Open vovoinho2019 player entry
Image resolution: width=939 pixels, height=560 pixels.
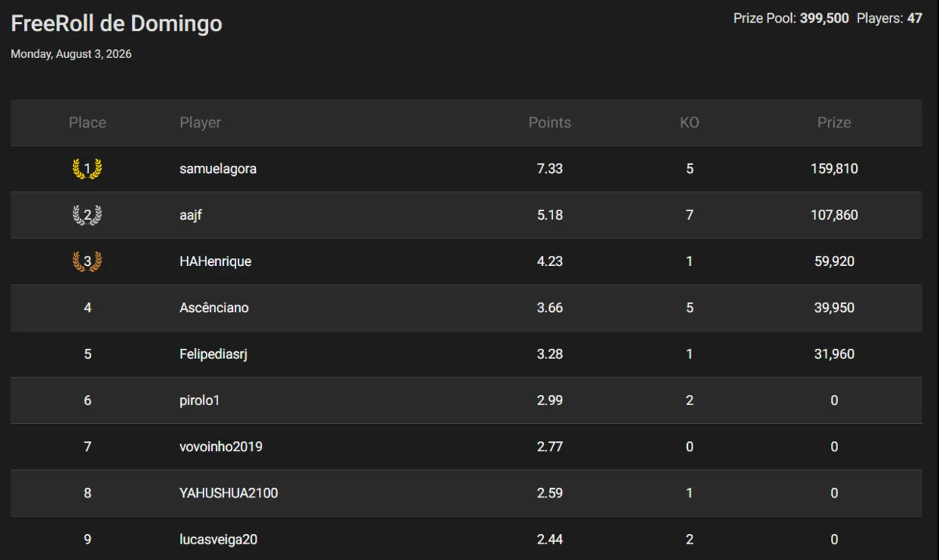coord(221,447)
